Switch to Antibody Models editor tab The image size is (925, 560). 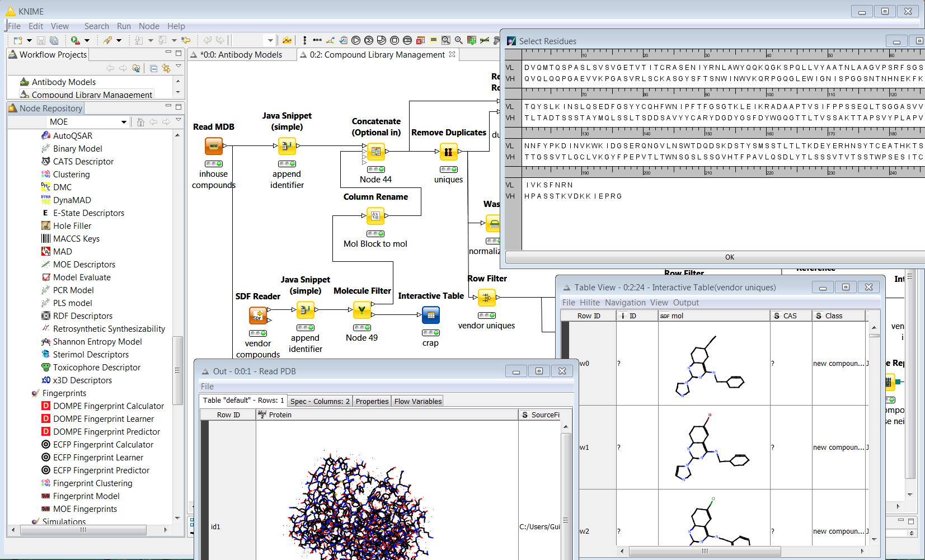tap(241, 55)
